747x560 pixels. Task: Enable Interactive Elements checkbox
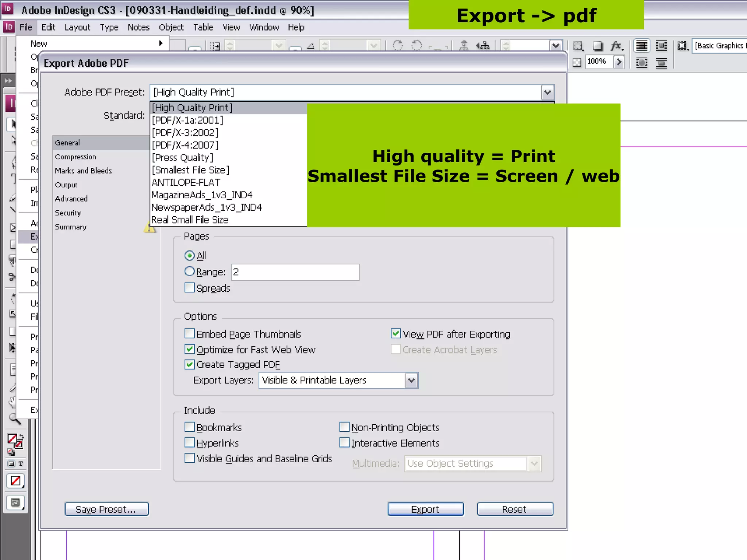(x=344, y=443)
